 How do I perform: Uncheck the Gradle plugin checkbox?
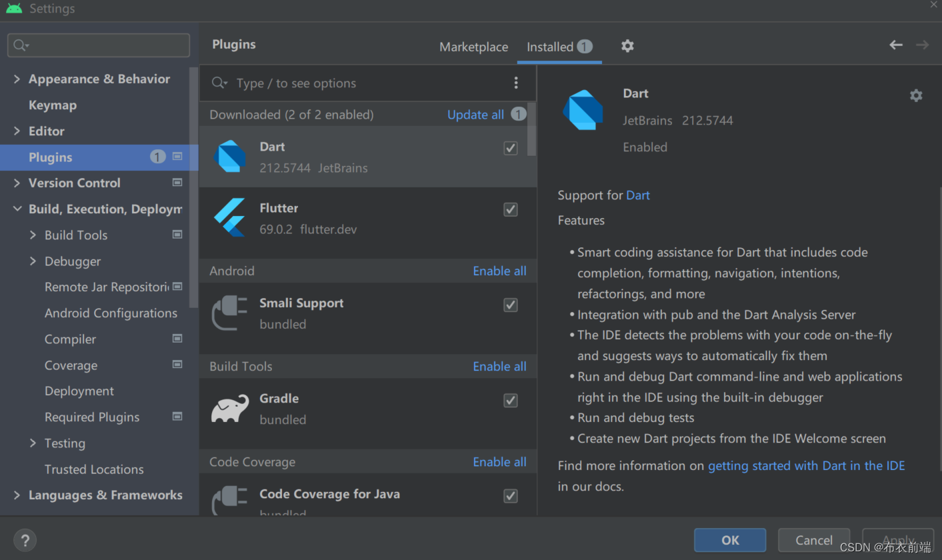[x=511, y=400]
